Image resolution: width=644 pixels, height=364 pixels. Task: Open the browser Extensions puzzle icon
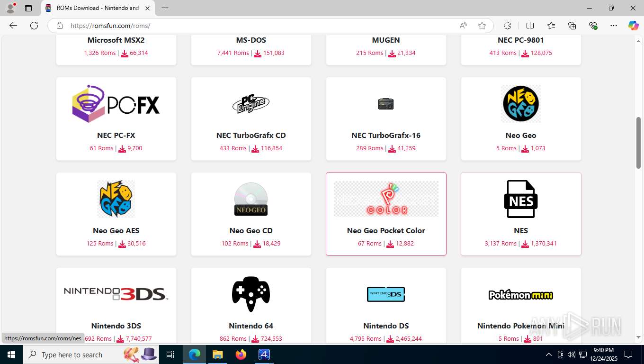pos(507,26)
